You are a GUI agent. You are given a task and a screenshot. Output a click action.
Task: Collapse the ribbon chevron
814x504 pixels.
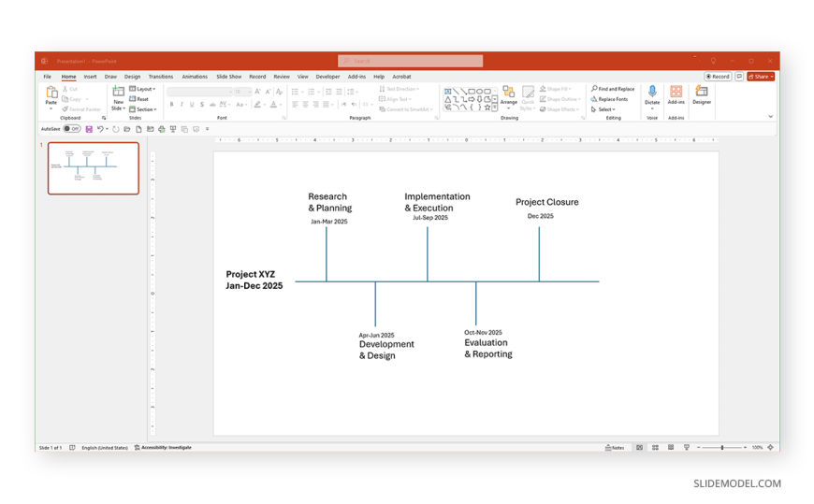(x=770, y=116)
